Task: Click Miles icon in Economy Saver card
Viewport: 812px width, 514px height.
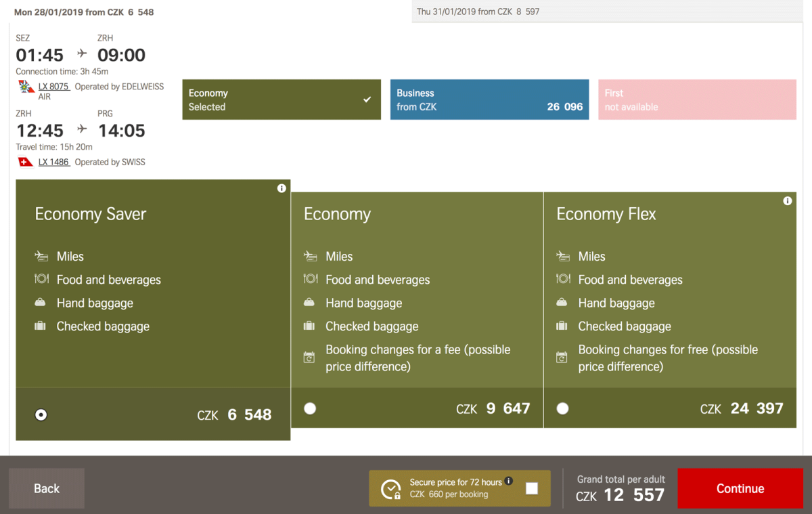Action: pos(41,256)
